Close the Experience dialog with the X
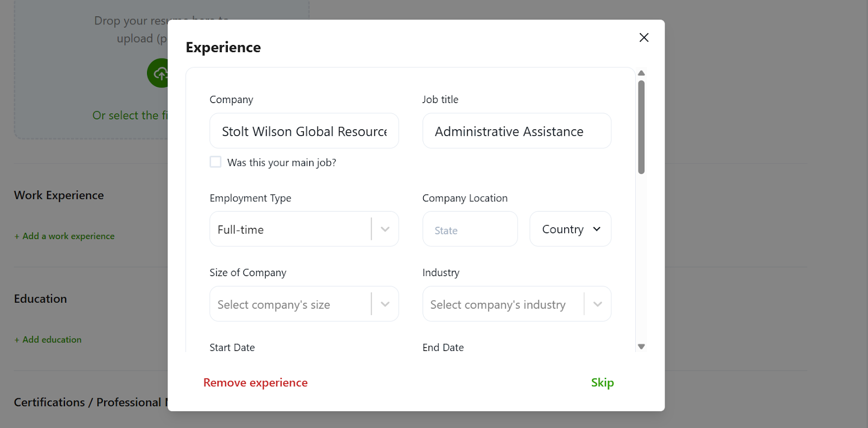Image resolution: width=868 pixels, height=428 pixels. 643,37
